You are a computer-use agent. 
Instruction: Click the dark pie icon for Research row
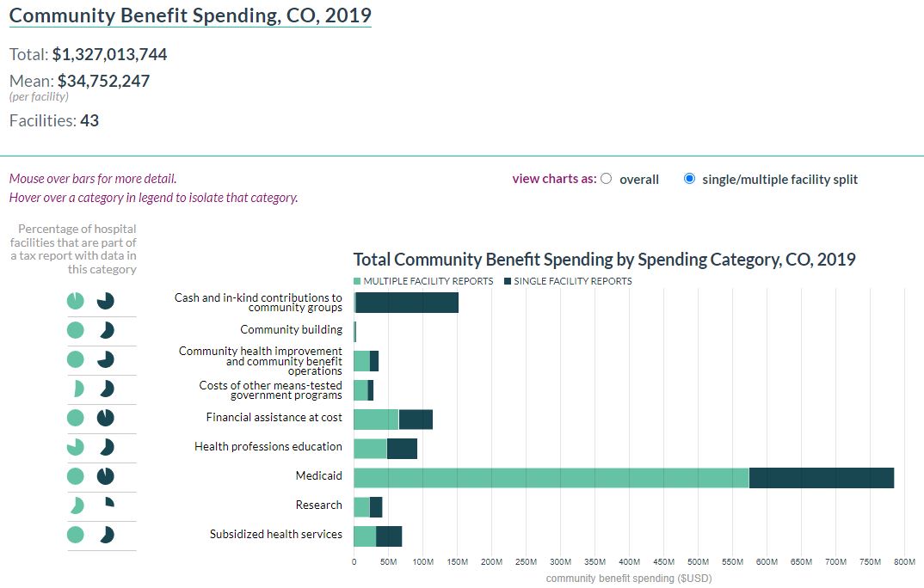(108, 503)
